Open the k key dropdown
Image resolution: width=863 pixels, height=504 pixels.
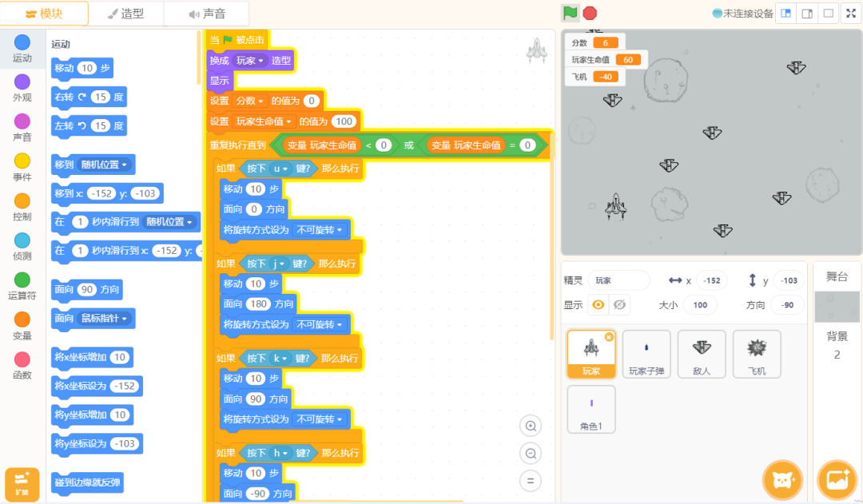click(x=280, y=358)
